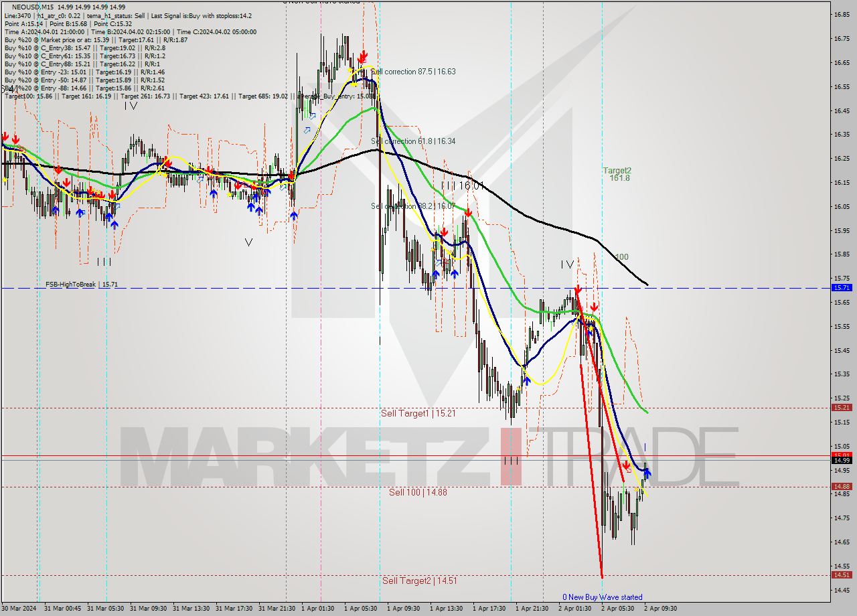Click Sell correction 87.5 | 16.63 label

tap(413, 71)
